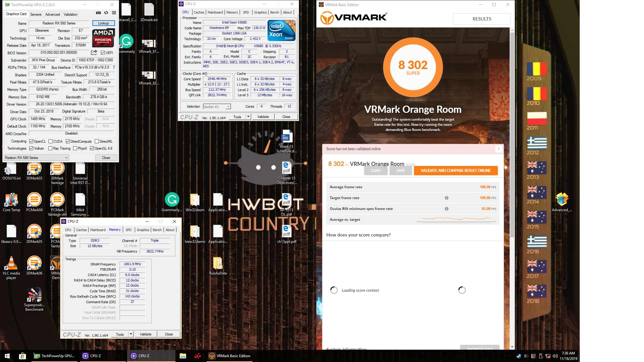Open VLC media player desktop icon
Screen dimensions: 644x362
click(x=11, y=268)
